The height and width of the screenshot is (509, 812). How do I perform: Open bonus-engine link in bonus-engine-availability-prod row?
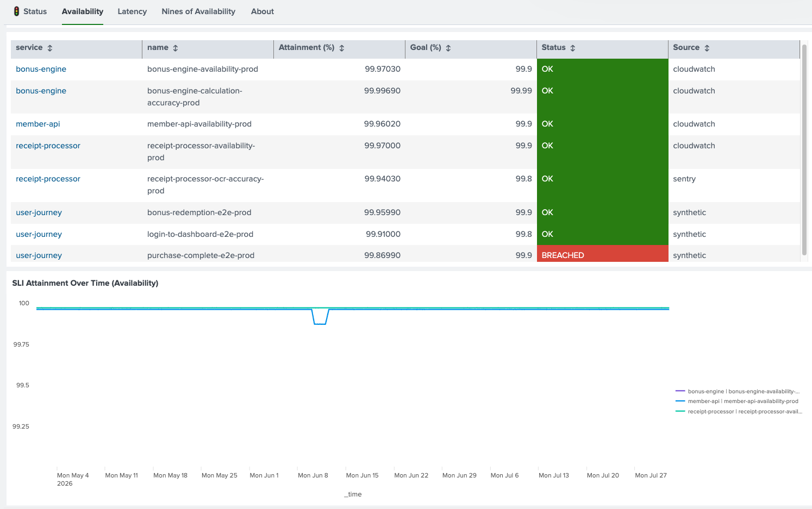41,69
